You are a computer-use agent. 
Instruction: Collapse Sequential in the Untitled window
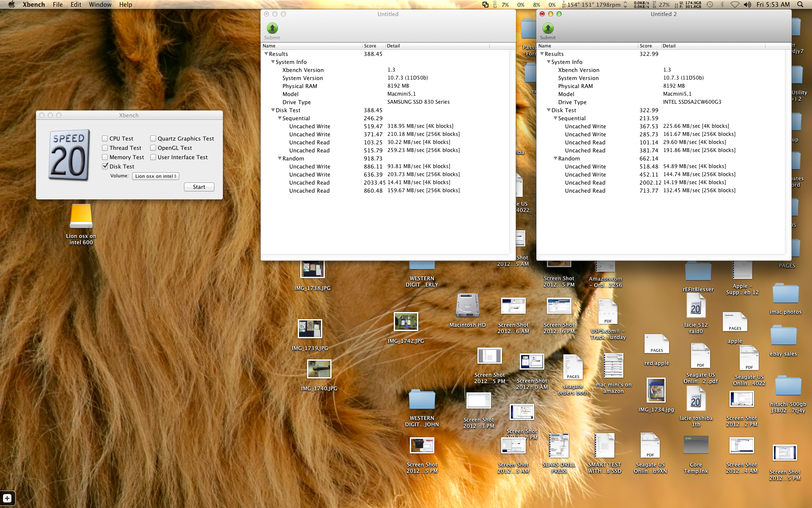click(280, 118)
